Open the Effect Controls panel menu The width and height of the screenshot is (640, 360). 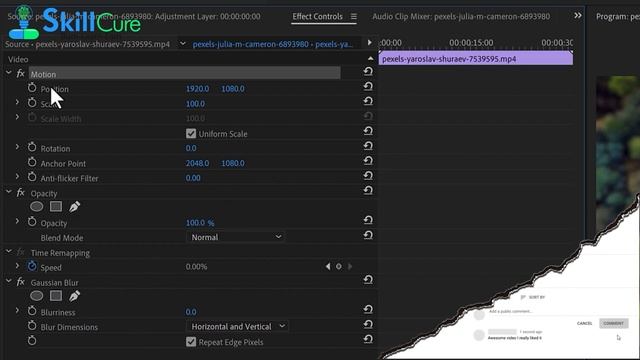click(x=353, y=16)
